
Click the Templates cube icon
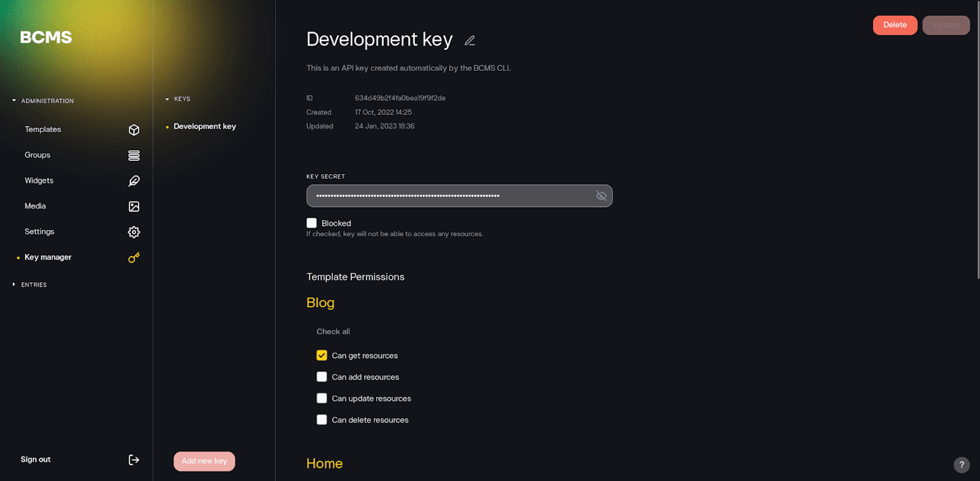pyautogui.click(x=134, y=130)
